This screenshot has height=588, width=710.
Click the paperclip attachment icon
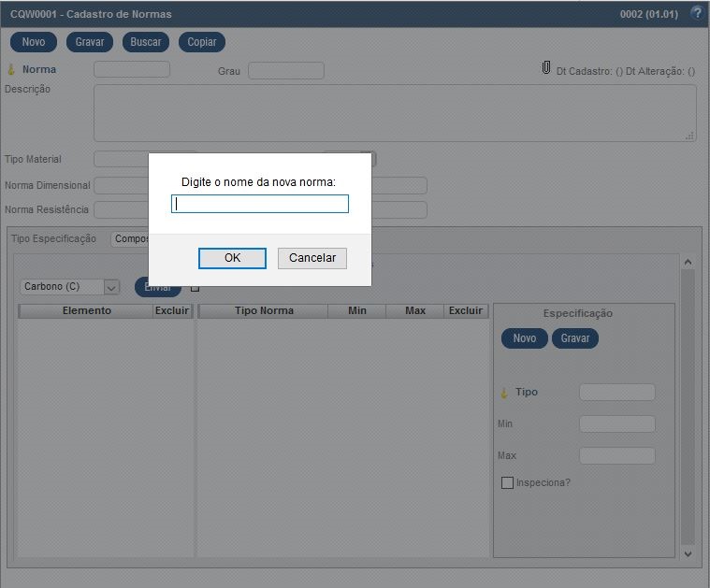coord(546,68)
